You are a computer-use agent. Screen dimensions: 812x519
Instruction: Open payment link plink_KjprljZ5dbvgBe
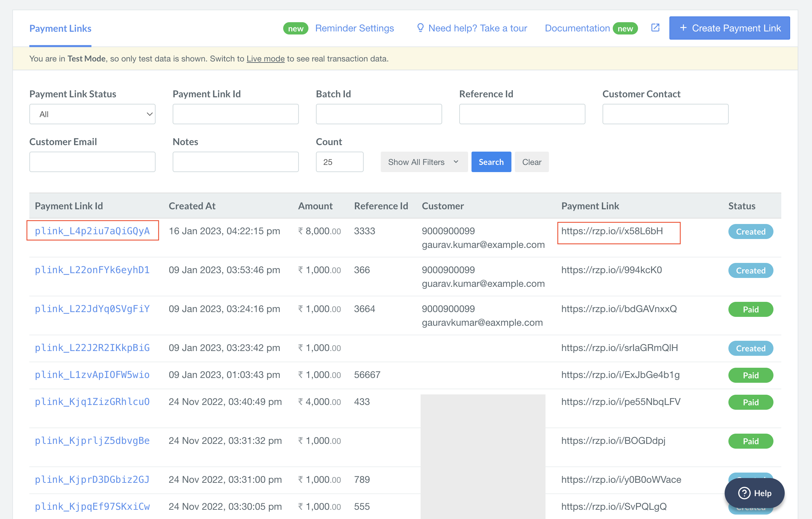click(x=92, y=440)
